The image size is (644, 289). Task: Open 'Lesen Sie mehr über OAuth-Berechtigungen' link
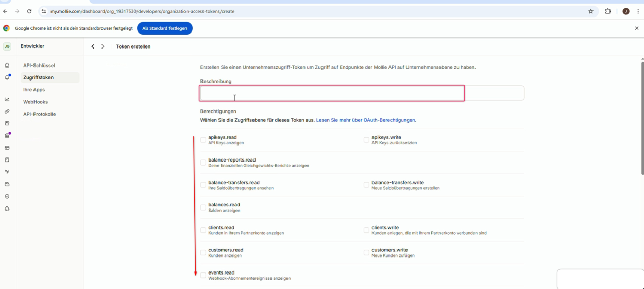point(365,120)
